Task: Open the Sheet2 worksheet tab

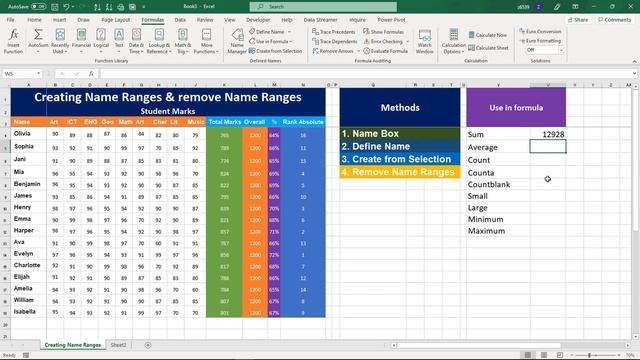Action: (118, 345)
